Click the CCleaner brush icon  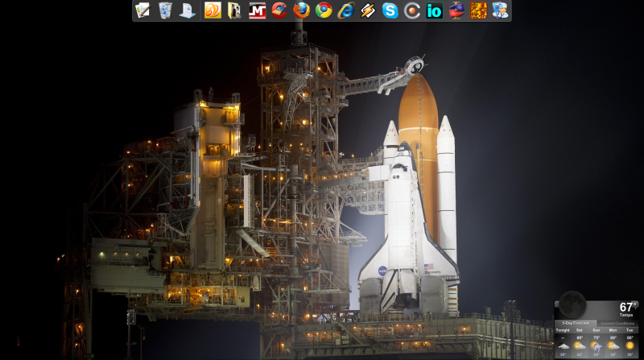(x=279, y=10)
